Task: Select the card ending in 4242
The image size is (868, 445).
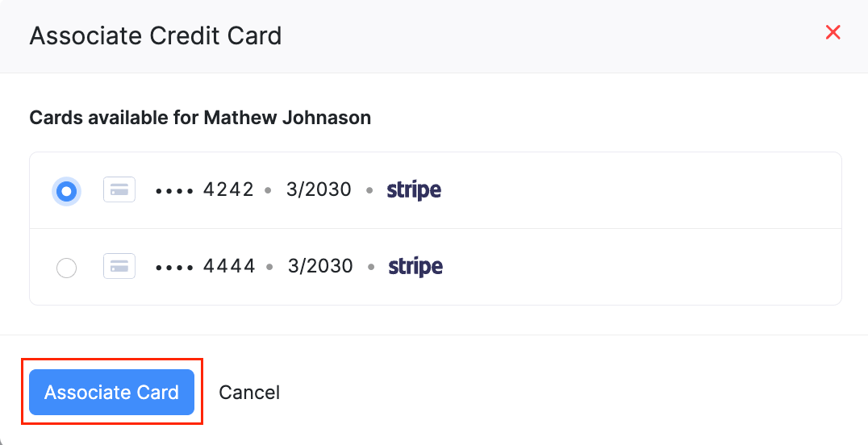Action: pos(67,191)
